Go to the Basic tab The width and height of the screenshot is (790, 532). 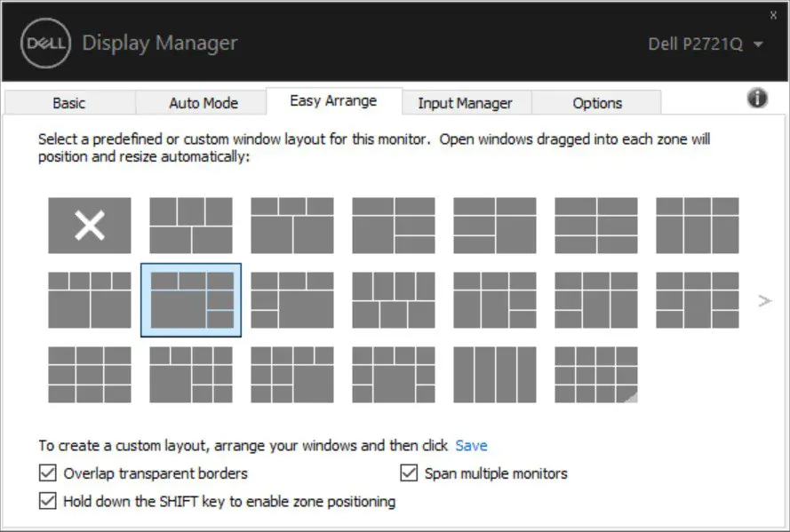68,104
